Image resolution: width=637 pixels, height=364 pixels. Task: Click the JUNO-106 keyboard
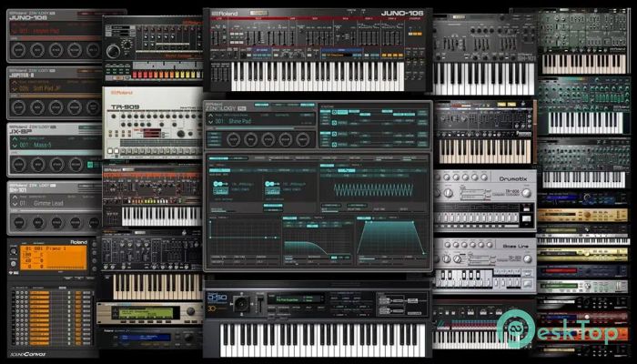[x=318, y=76]
